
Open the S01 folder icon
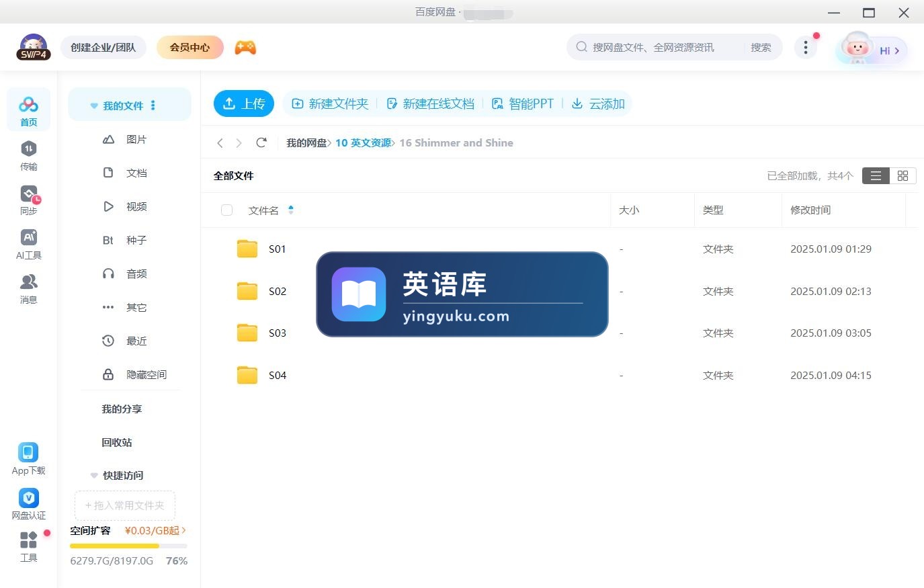(x=247, y=249)
